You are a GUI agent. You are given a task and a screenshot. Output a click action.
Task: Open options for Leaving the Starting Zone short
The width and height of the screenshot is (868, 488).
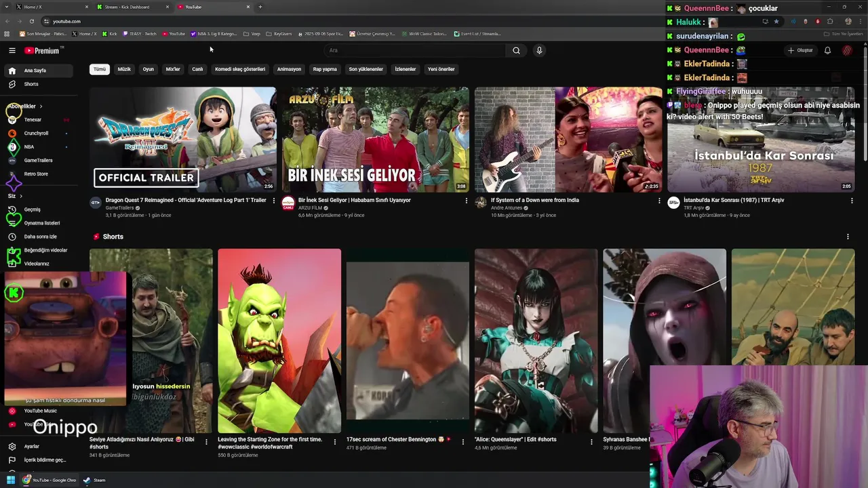[x=334, y=442]
